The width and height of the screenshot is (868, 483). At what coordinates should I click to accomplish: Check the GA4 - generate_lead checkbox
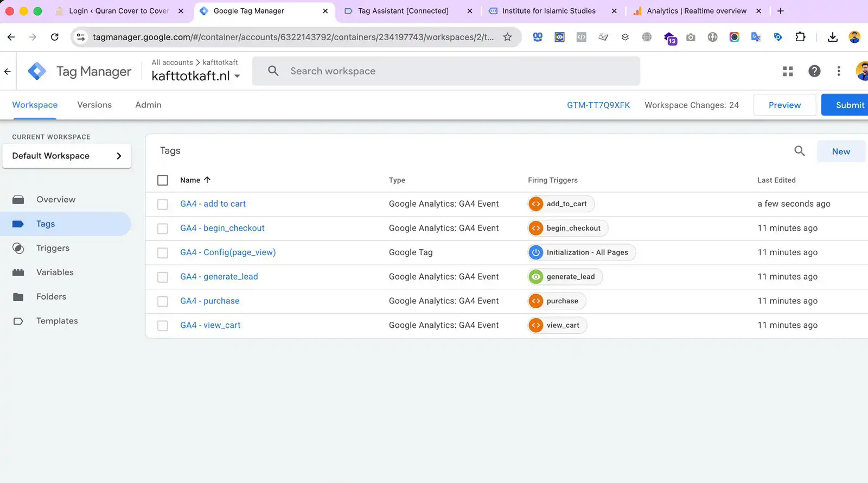[x=163, y=277]
